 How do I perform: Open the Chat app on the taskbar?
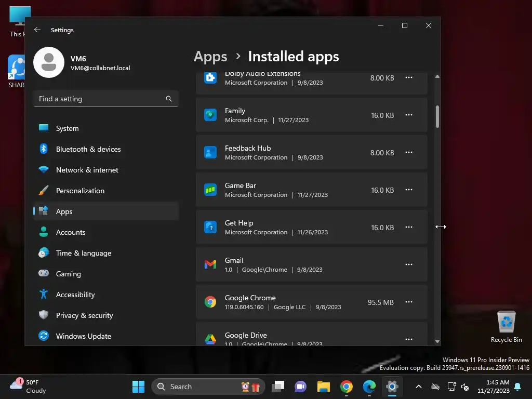301,387
